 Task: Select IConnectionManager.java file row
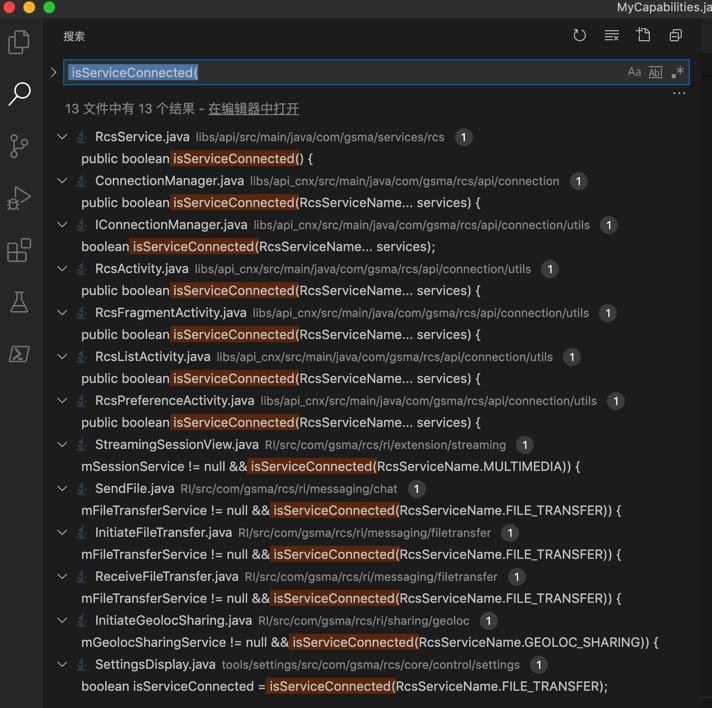coord(372,225)
